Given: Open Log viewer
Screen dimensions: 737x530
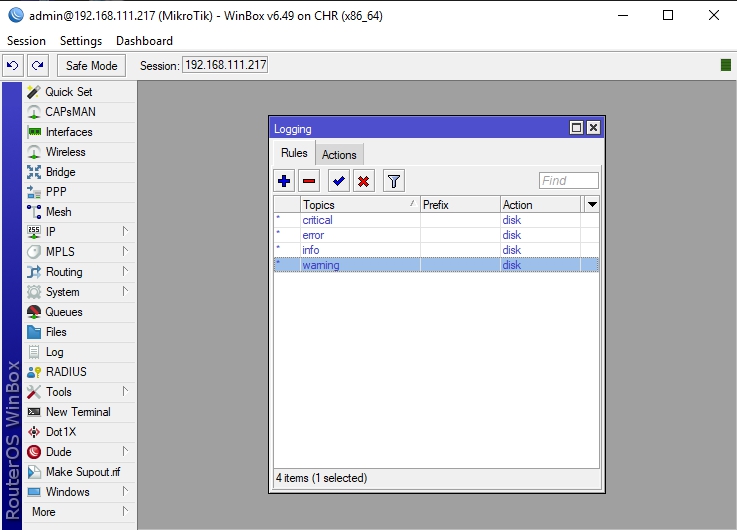Looking at the screenshot, I should [x=80, y=352].
